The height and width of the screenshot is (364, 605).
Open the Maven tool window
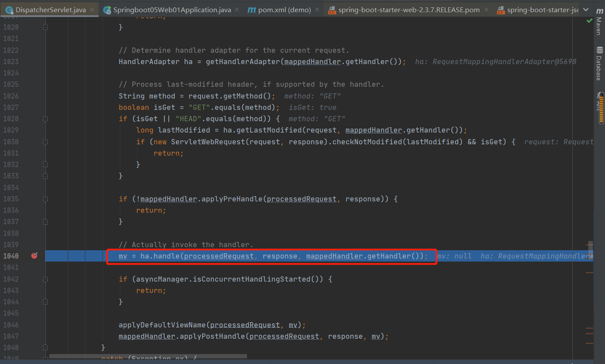tap(599, 21)
